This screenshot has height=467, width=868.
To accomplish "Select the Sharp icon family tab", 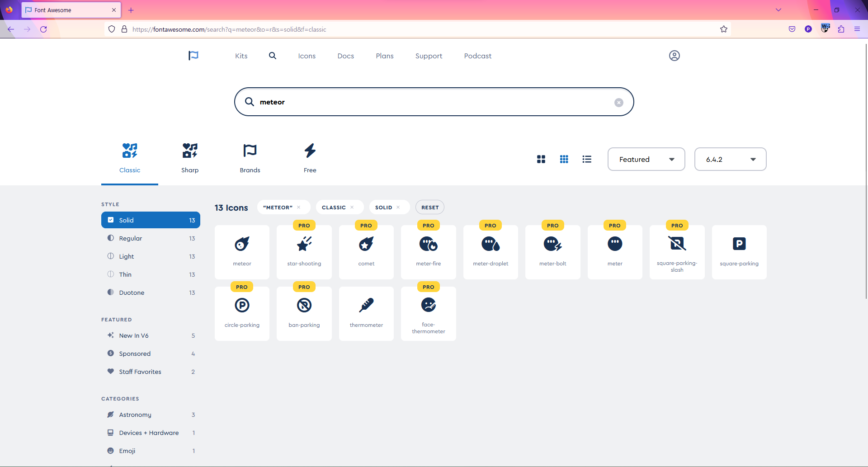I will [190, 158].
